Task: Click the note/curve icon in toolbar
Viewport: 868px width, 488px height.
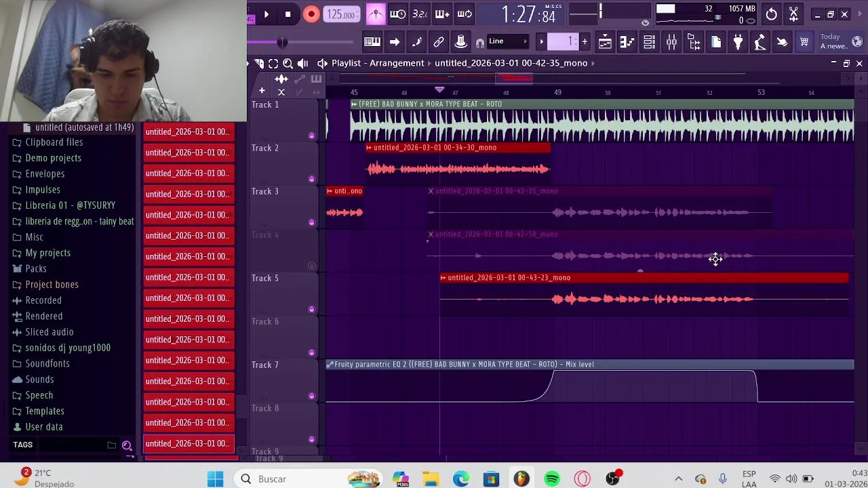Action: [x=416, y=42]
